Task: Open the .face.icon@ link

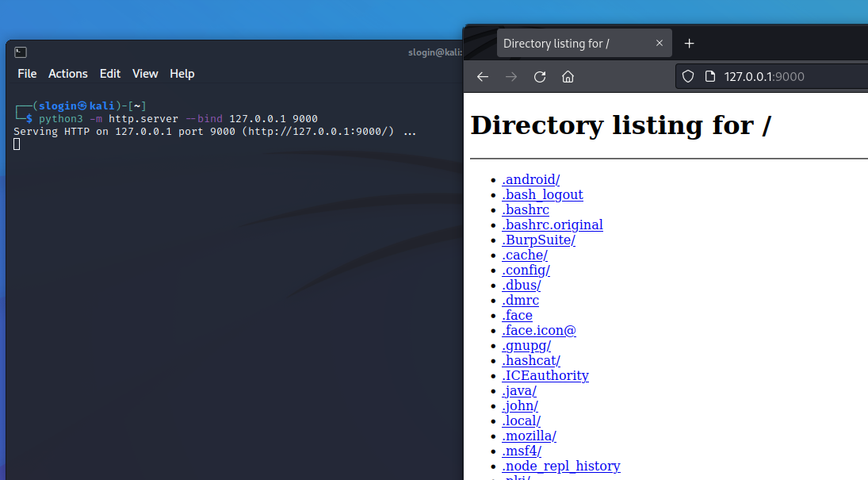Action: [x=539, y=330]
